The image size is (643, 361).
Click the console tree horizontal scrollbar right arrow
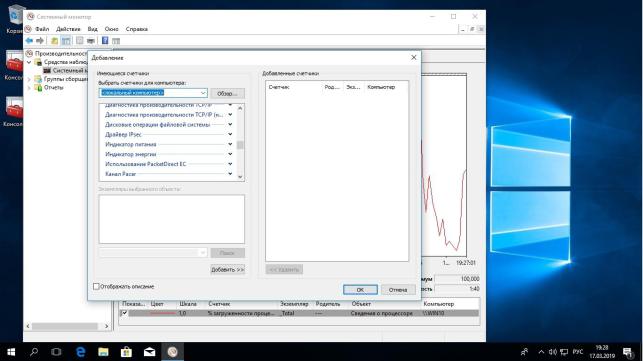pos(107,327)
